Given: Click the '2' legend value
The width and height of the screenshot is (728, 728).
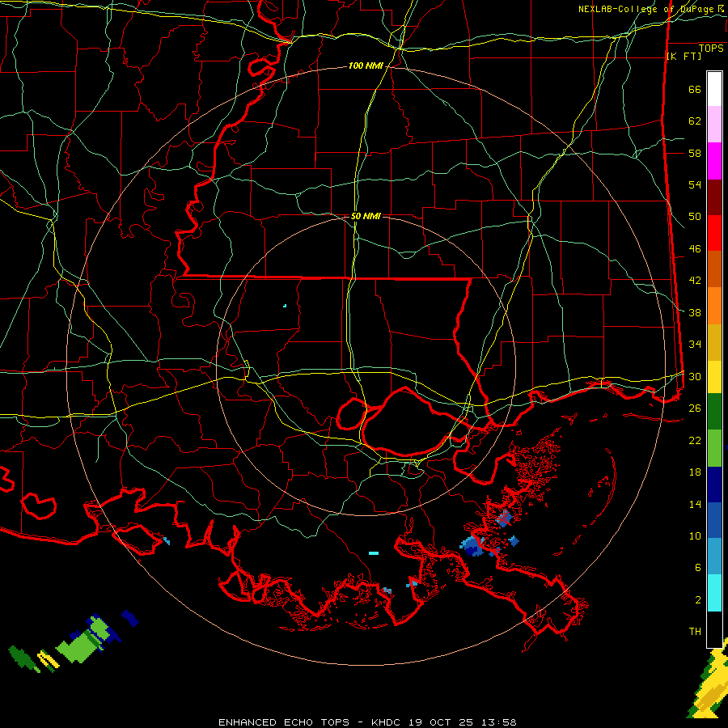Looking at the screenshot, I should [x=697, y=600].
